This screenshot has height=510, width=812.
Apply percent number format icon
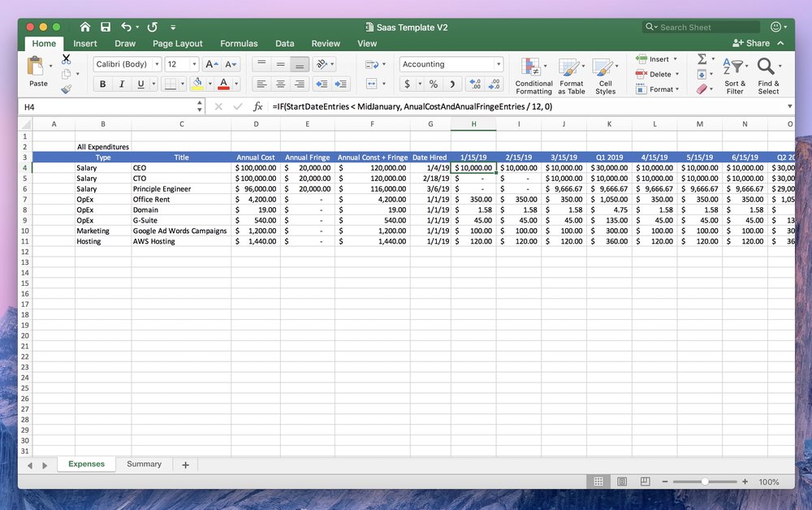(433, 84)
